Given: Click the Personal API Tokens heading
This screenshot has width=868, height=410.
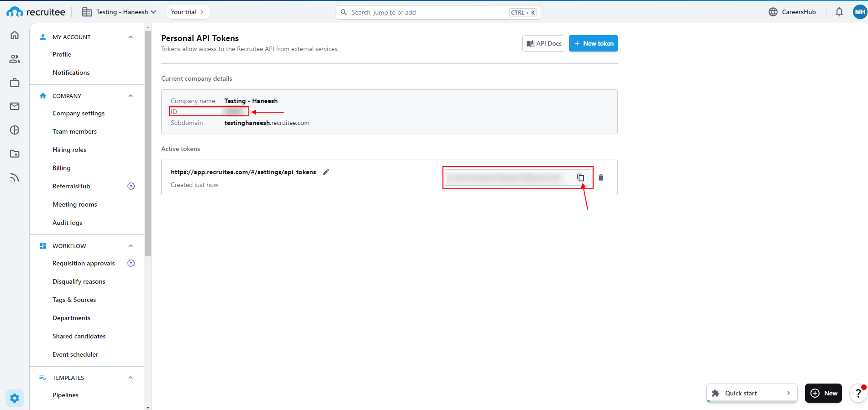Looking at the screenshot, I should click(x=200, y=38).
